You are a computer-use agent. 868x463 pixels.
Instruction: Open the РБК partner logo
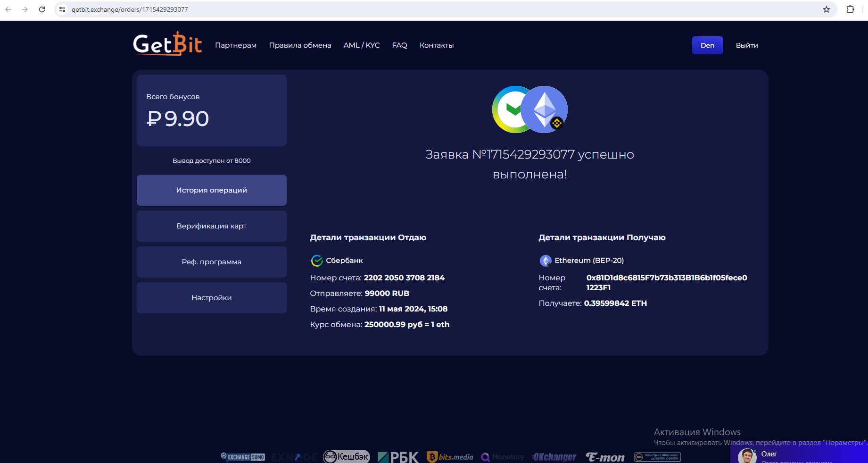coord(398,457)
